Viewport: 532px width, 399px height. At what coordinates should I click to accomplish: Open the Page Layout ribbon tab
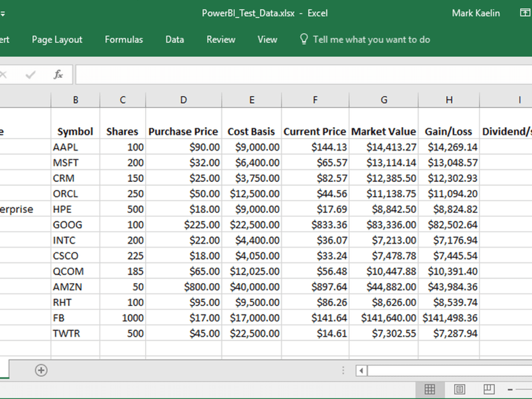pyautogui.click(x=57, y=40)
